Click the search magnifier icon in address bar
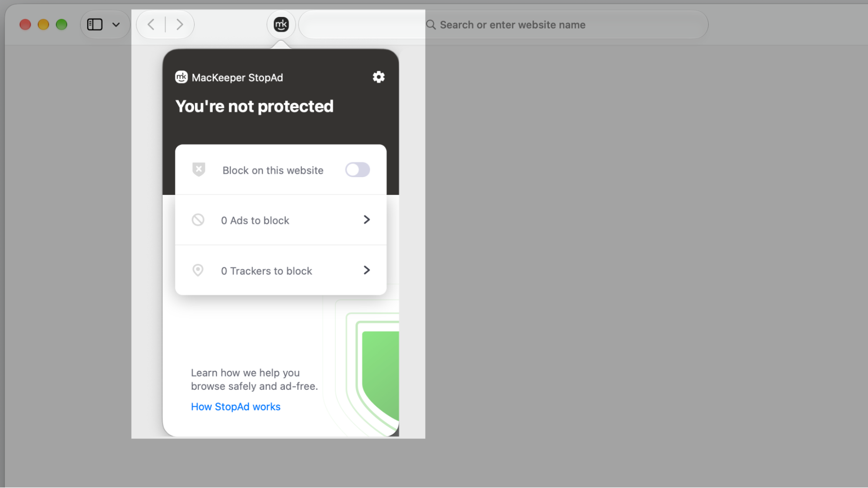868x488 pixels. pos(431,25)
